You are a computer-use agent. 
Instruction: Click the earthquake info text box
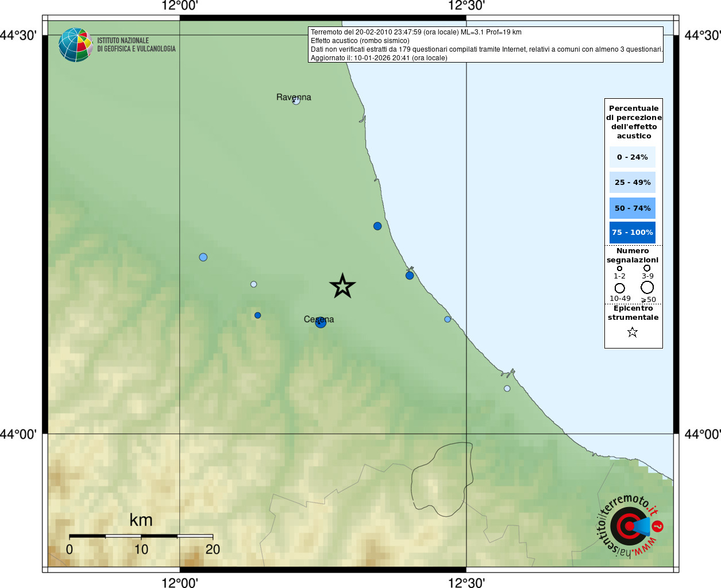(x=485, y=45)
